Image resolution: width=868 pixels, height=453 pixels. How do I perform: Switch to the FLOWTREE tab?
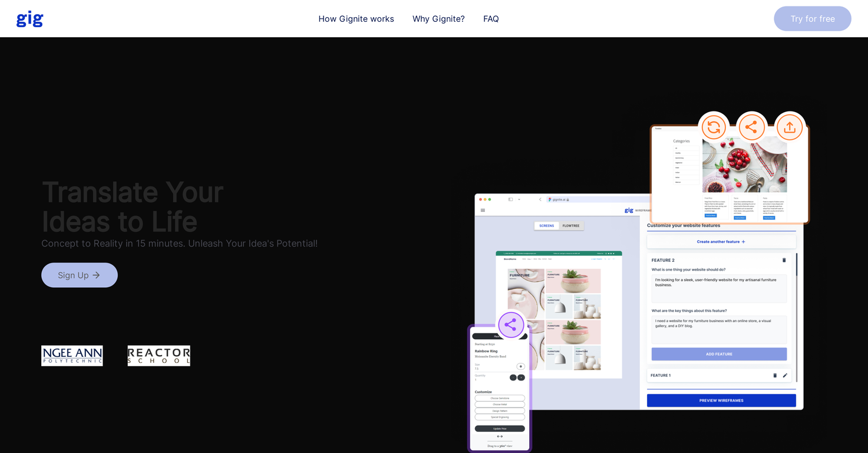click(570, 225)
